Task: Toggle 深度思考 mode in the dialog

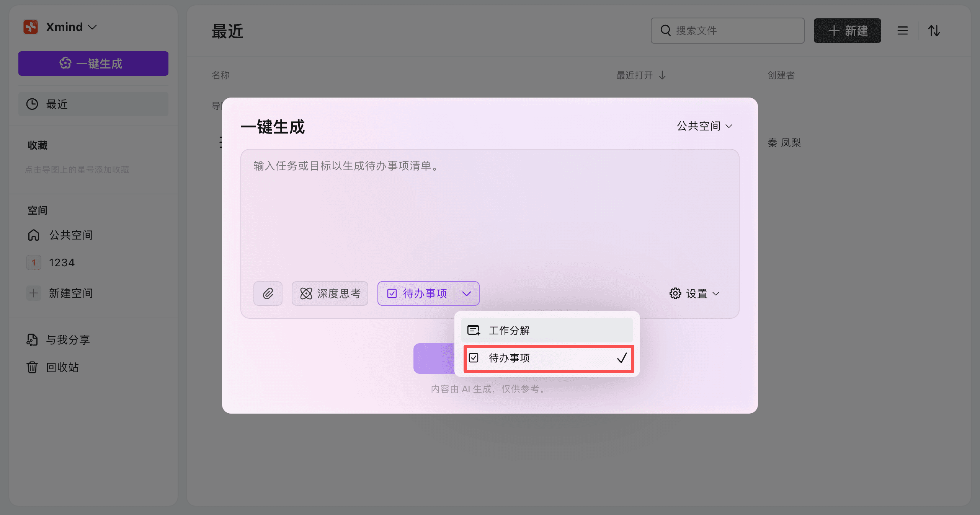Action: click(330, 293)
